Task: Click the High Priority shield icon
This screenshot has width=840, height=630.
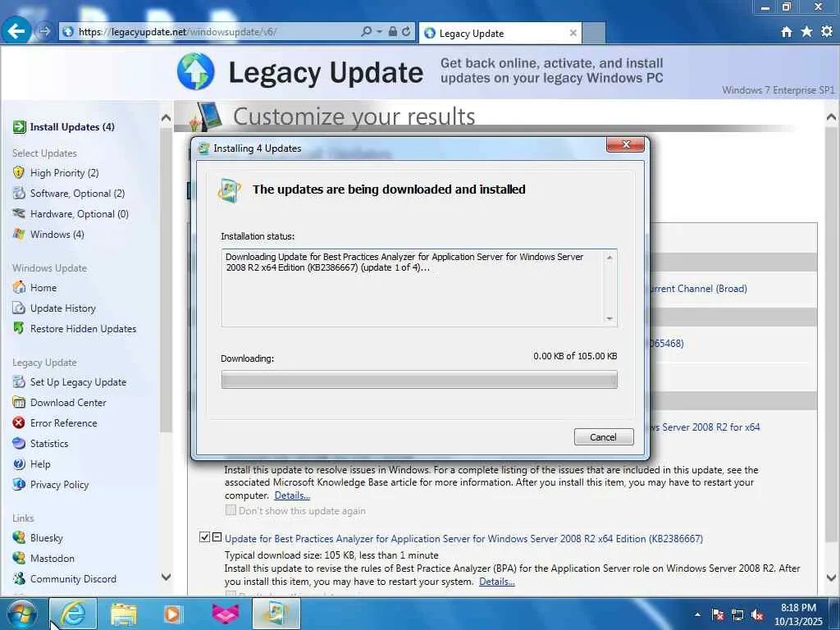Action: tap(19, 172)
